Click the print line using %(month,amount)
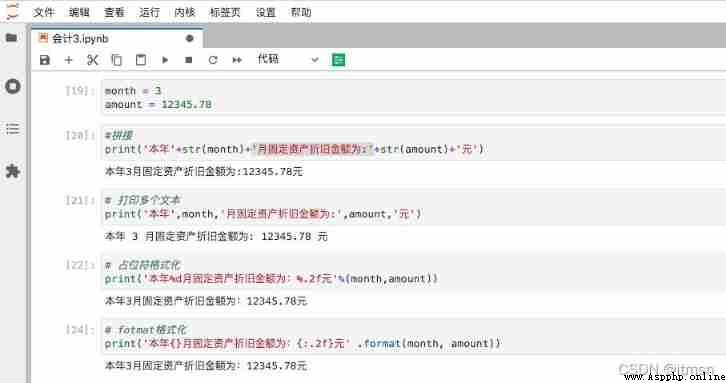 click(271, 279)
